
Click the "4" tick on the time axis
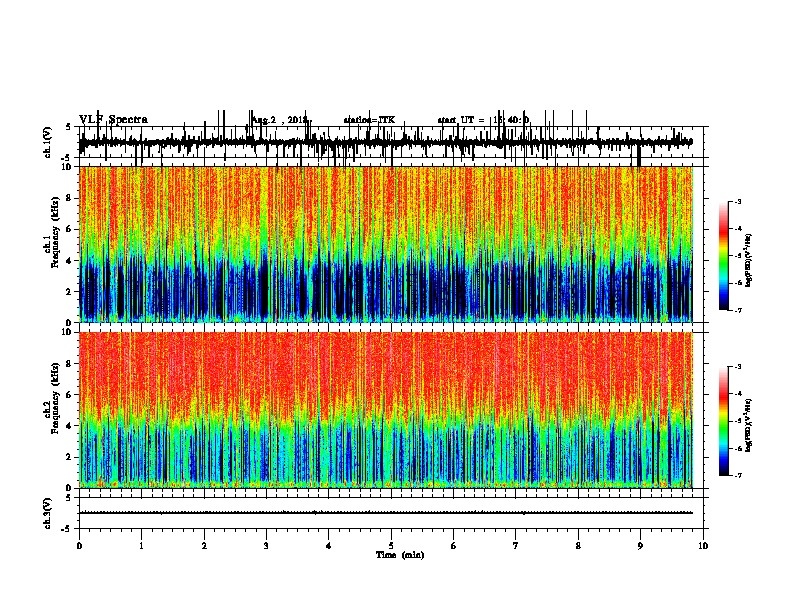pyautogui.click(x=329, y=546)
